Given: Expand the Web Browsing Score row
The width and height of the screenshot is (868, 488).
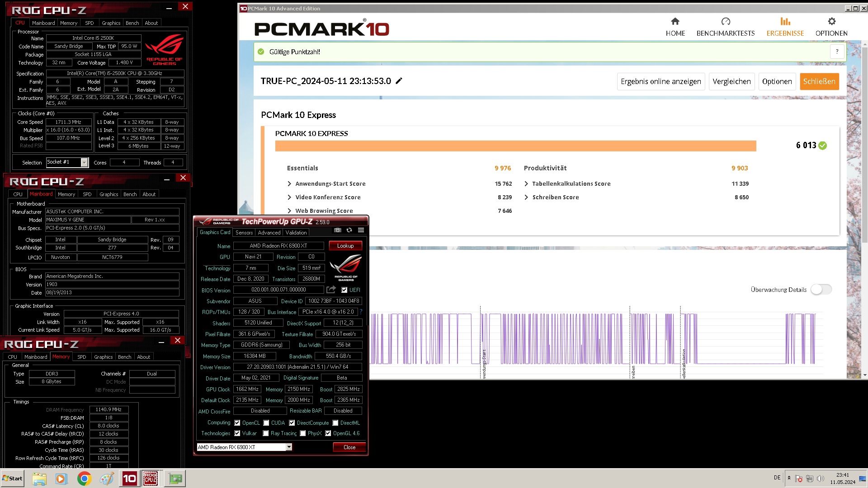Looking at the screenshot, I should (289, 211).
